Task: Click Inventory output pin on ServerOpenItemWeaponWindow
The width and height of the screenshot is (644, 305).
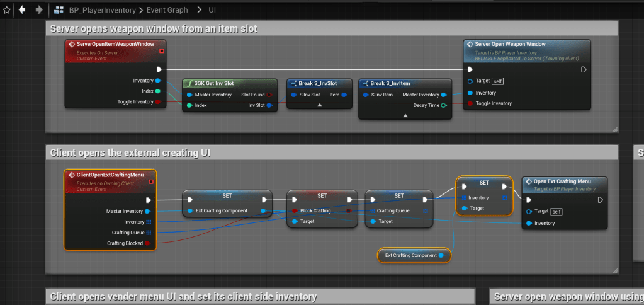Action: coord(158,81)
